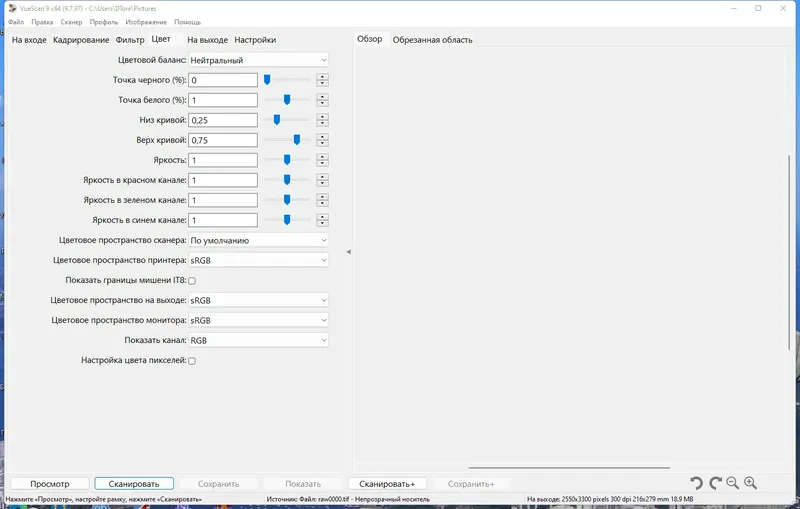Click status text 'Источник: Файл: raw0000.tif'
The height and width of the screenshot is (509, 800).
click(x=308, y=499)
